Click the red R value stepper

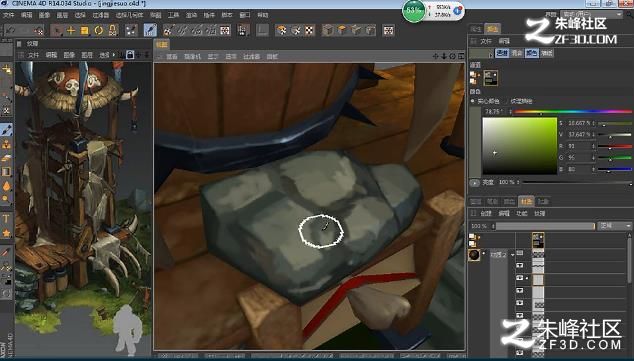click(x=594, y=146)
